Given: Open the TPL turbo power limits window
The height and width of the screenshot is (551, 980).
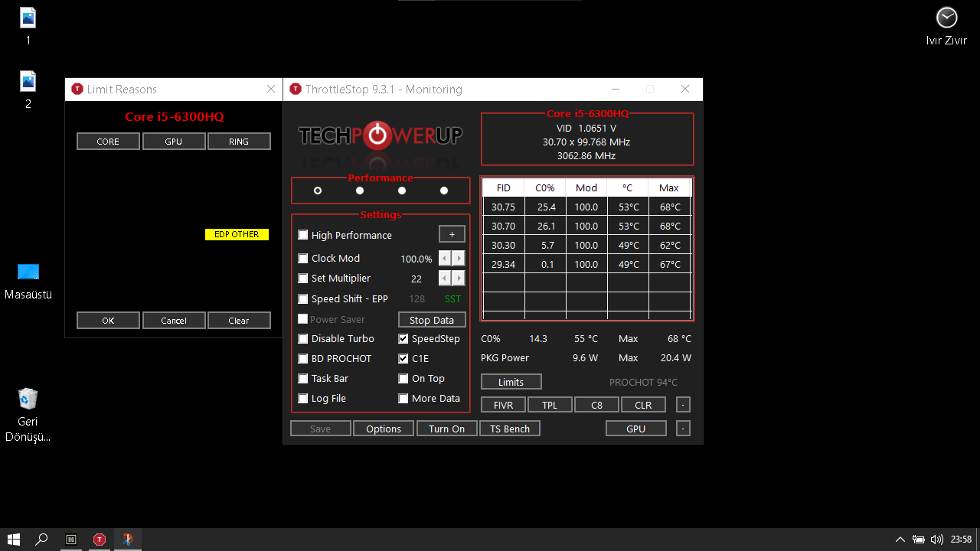Looking at the screenshot, I should click(x=550, y=405).
